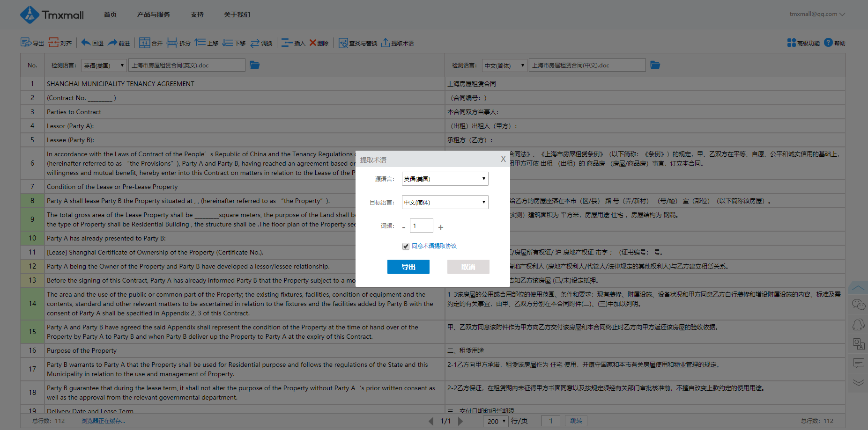Image resolution: width=868 pixels, height=430 pixels.
Task: Click the feedback message sidebar icon
Action: pos(859,363)
